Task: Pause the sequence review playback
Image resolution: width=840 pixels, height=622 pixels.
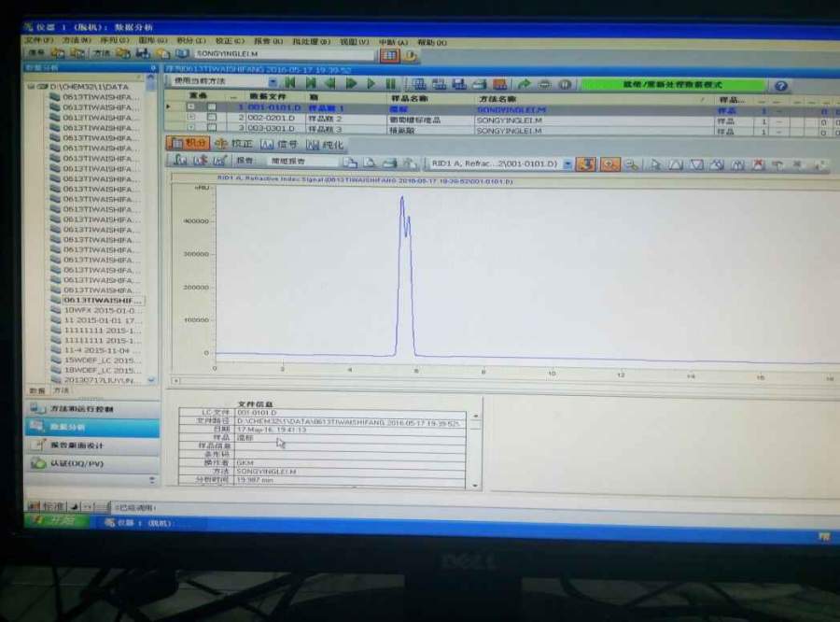Action: coord(390,84)
